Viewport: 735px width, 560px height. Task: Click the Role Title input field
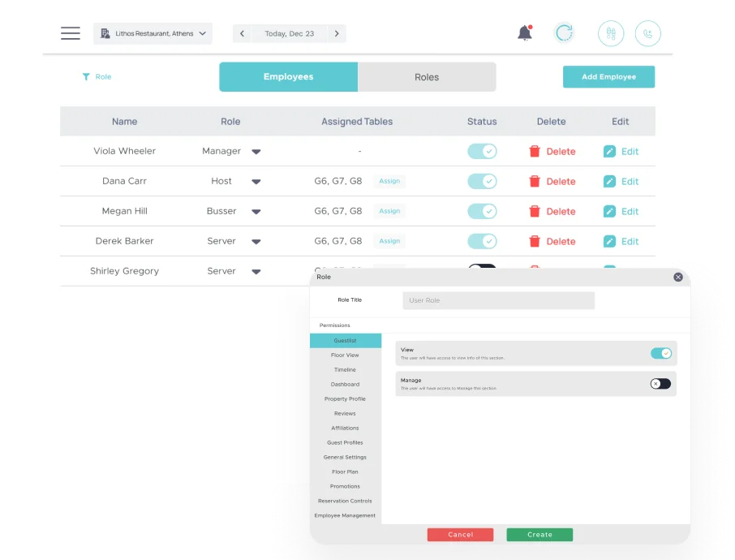tap(499, 300)
